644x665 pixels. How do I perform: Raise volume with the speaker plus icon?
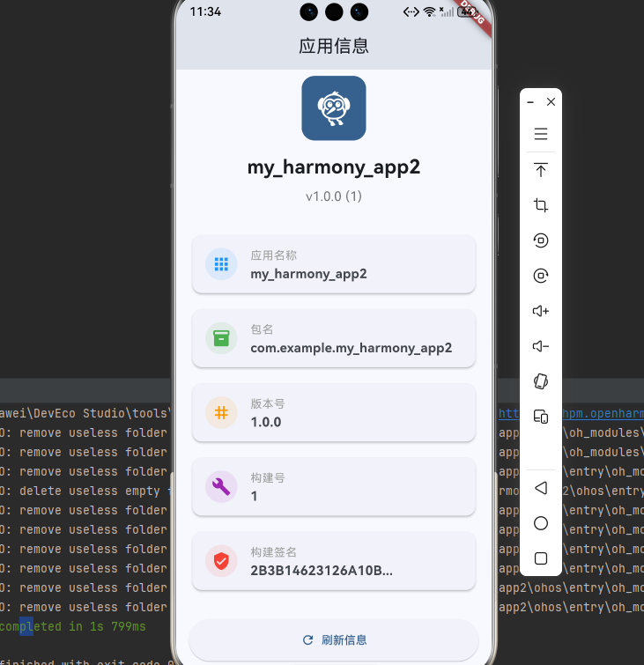click(x=541, y=311)
